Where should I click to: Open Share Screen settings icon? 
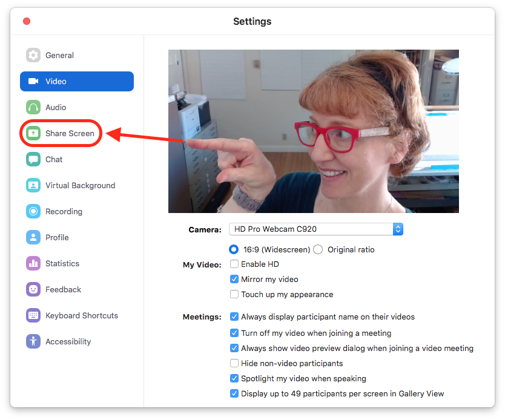click(33, 133)
